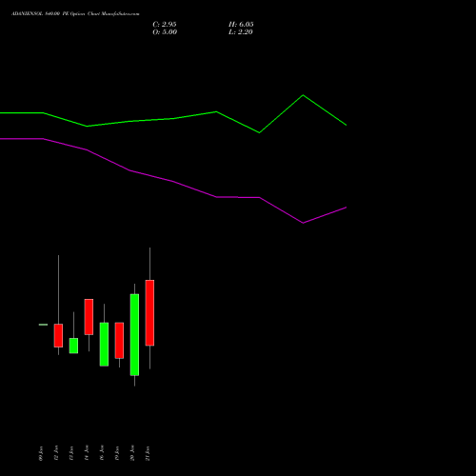Click the tall green candle for 20 Jan
The image size is (476, 476).
coord(134,335)
